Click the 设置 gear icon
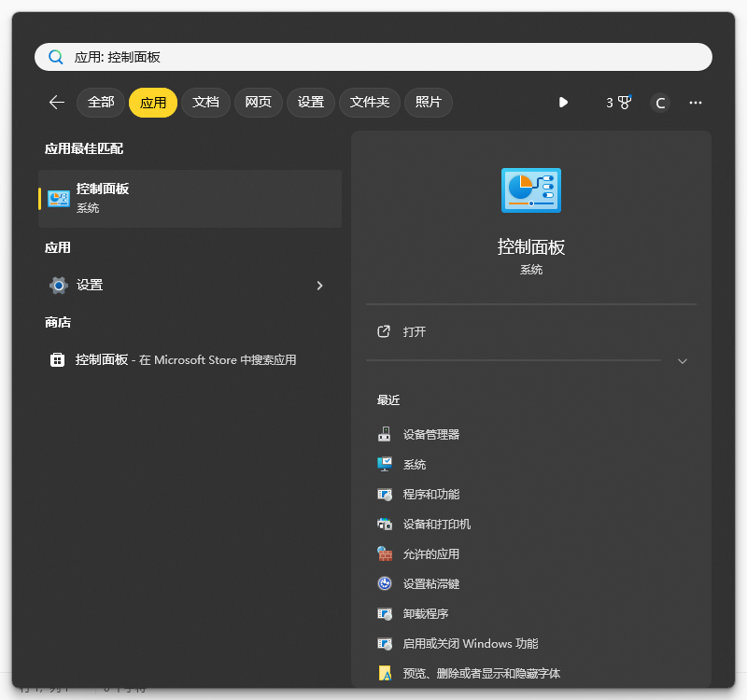 point(59,286)
